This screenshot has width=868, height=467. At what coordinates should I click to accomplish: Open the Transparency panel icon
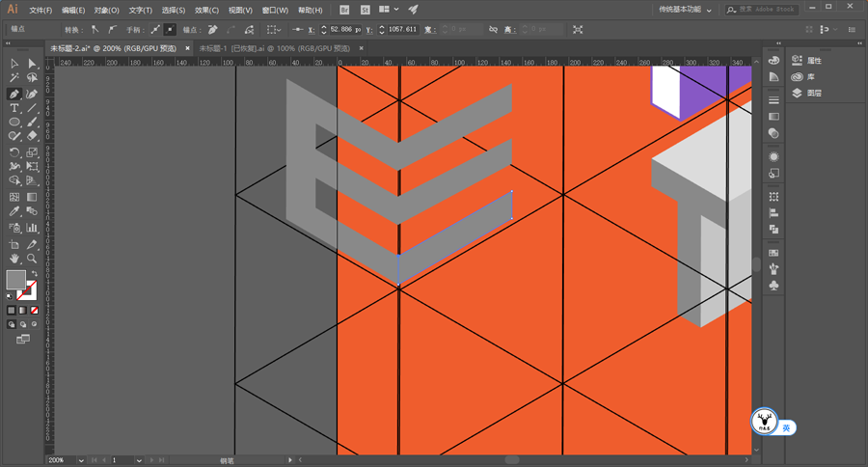pyautogui.click(x=773, y=133)
